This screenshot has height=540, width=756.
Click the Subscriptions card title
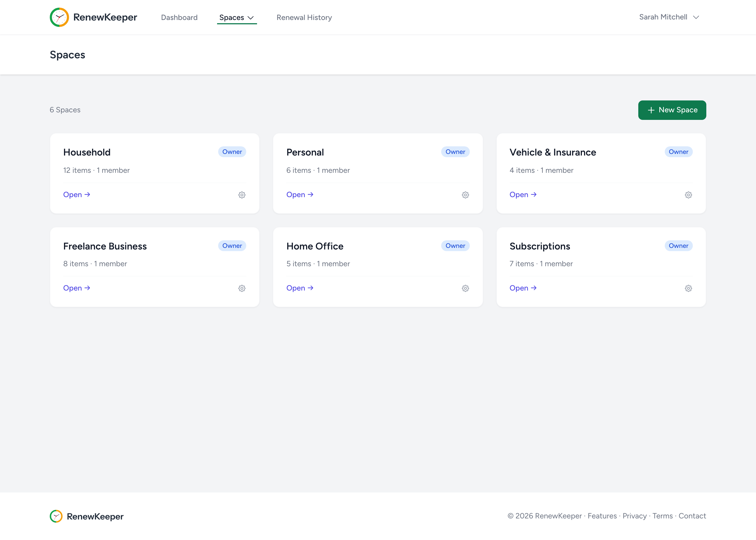point(539,246)
